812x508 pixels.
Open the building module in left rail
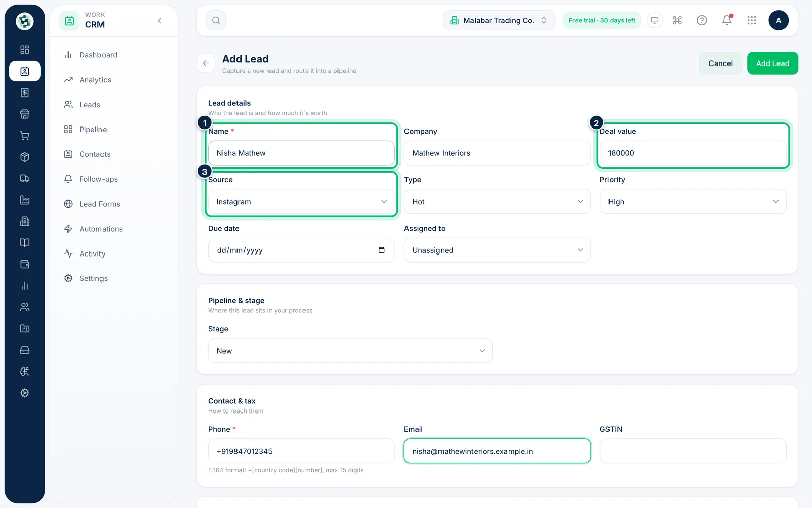pos(25,221)
